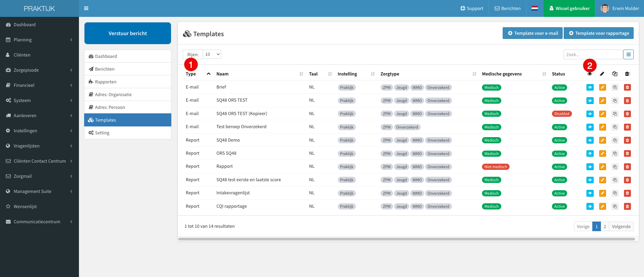Expand the Zorgepisode menu
The width and height of the screenshot is (644, 277).
click(x=39, y=70)
